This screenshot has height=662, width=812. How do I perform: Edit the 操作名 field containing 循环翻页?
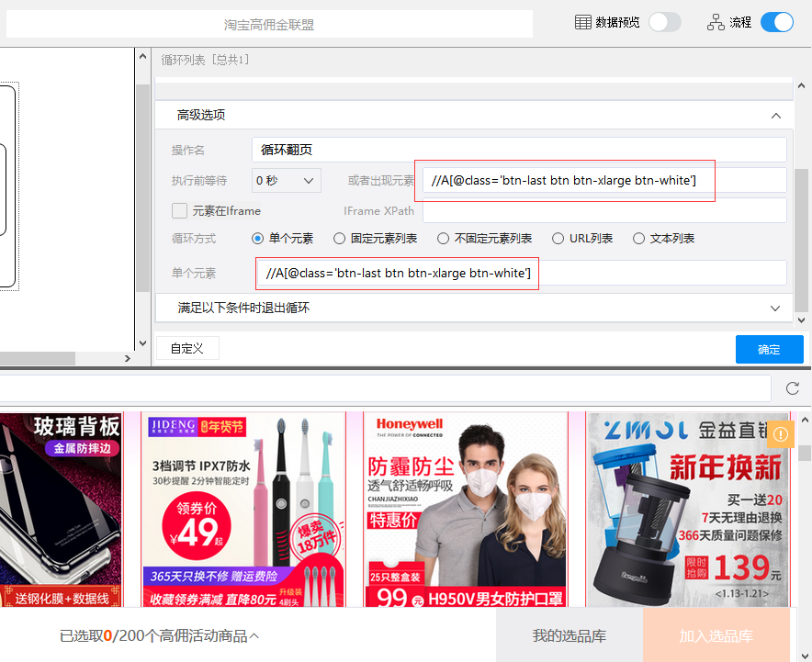[x=519, y=150]
